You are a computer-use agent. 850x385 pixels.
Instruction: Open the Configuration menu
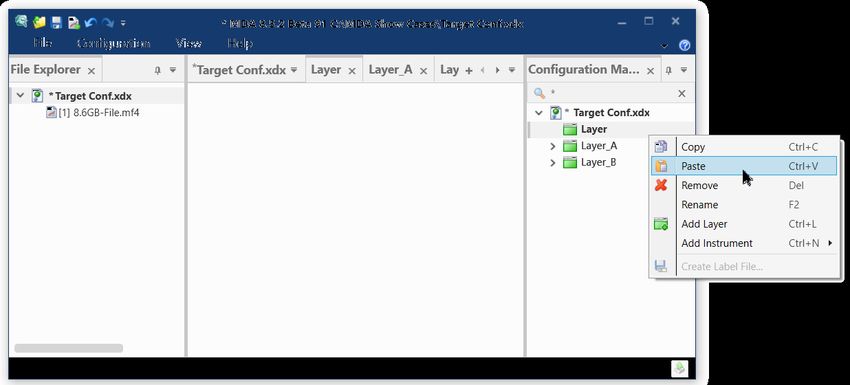click(x=114, y=43)
